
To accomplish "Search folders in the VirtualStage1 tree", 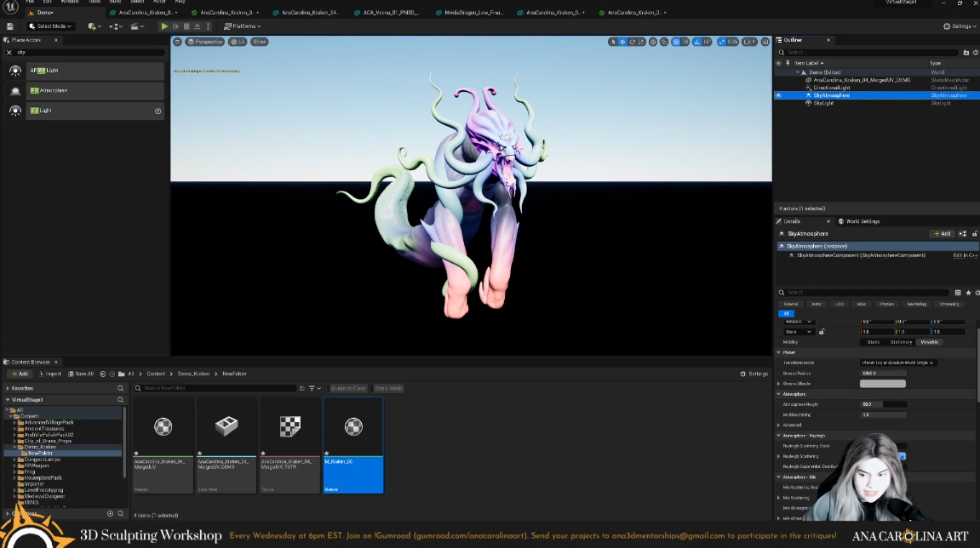I will coord(121,400).
